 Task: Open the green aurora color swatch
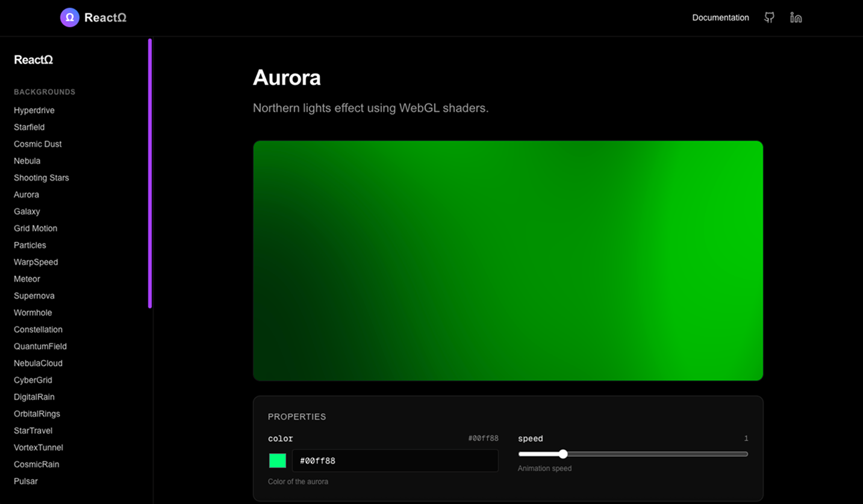pyautogui.click(x=277, y=460)
